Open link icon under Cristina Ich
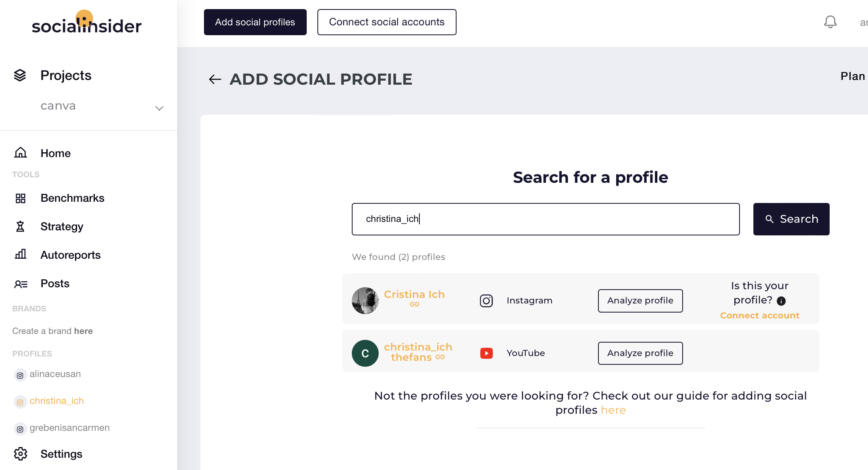This screenshot has width=868, height=470. (x=414, y=304)
